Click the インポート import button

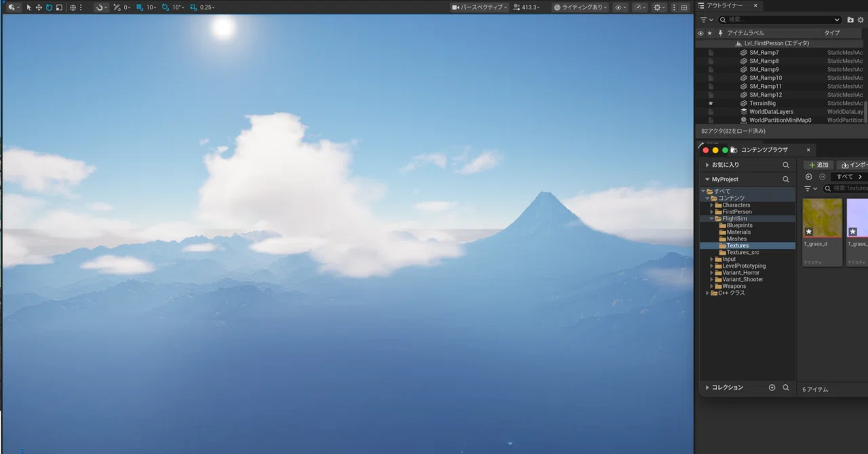click(x=853, y=165)
